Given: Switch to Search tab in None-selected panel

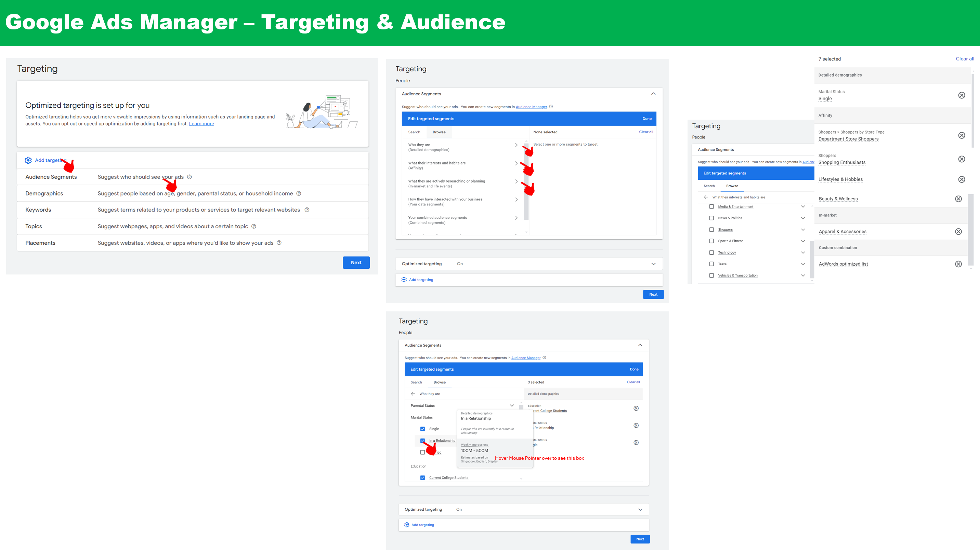Looking at the screenshot, I should point(414,132).
